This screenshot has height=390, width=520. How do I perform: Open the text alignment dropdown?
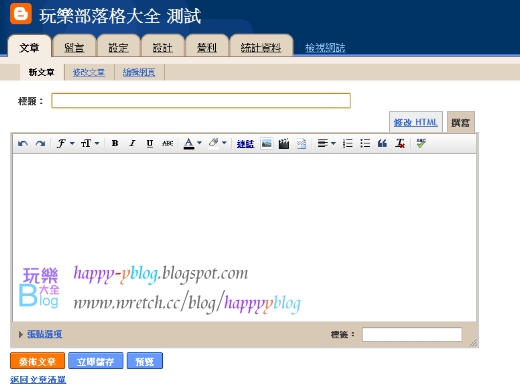click(326, 144)
